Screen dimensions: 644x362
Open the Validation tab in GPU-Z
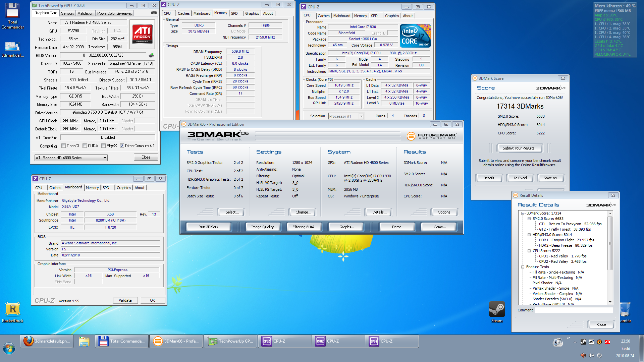[x=86, y=13]
